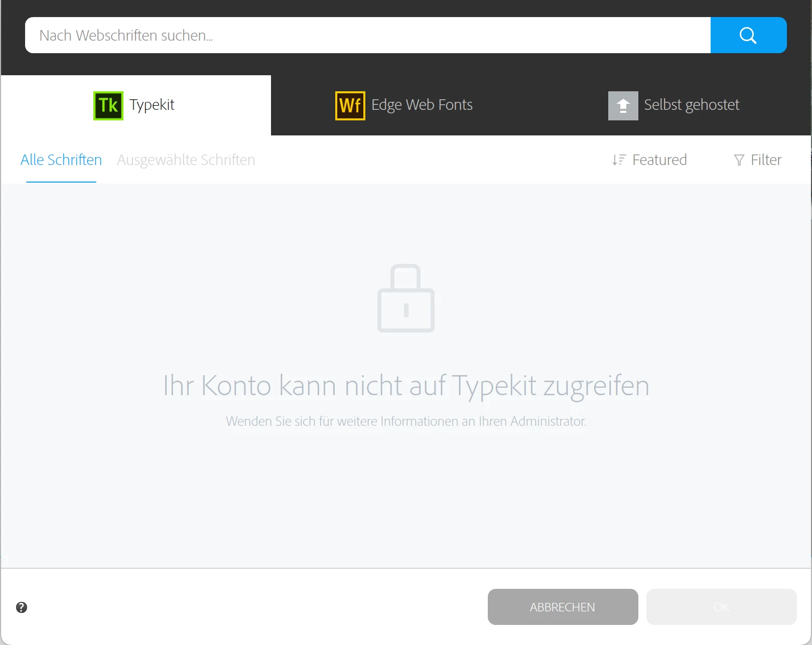Show the Alle Schriften list
Screen dimensions: 812x645
click(61, 160)
